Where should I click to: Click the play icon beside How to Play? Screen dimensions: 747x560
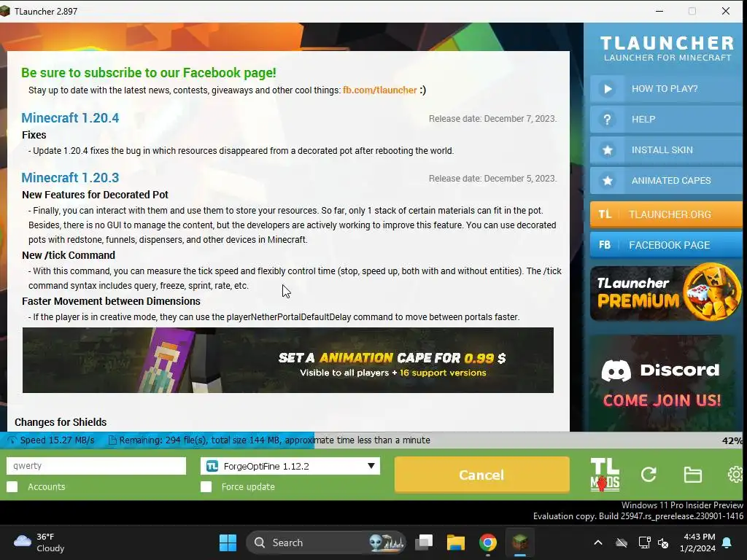608,89
